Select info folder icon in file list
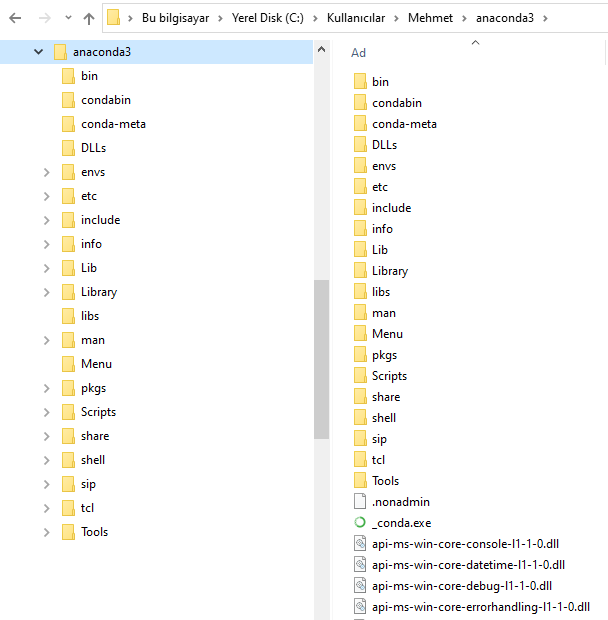The height and width of the screenshot is (620, 608). pyautogui.click(x=360, y=228)
